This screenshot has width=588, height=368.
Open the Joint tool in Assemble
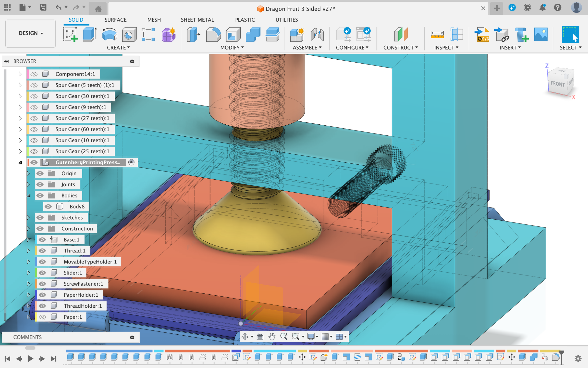tap(317, 34)
